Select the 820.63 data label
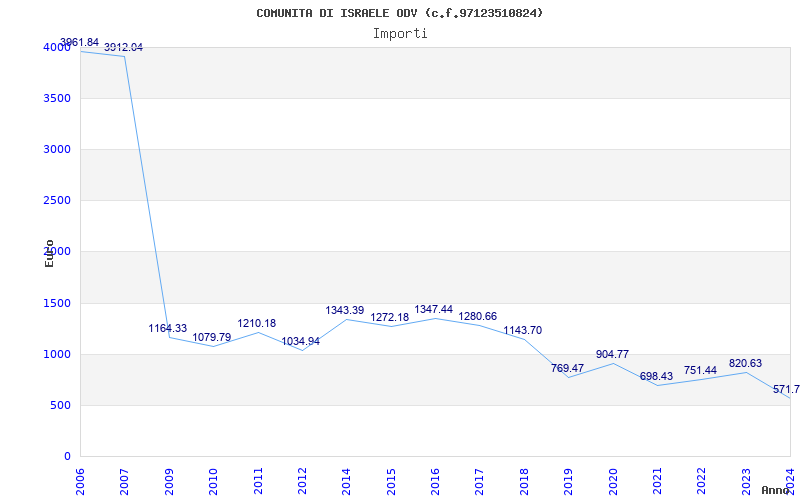The height and width of the screenshot is (500, 800). (745, 364)
